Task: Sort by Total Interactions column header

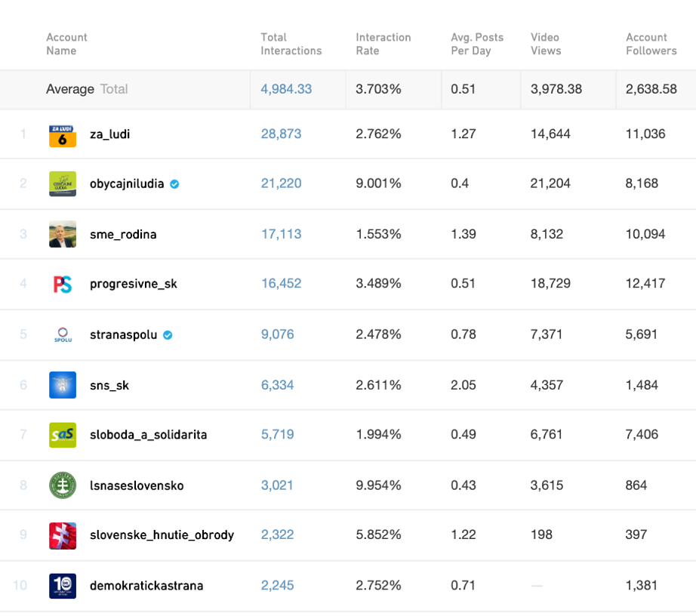Action: [291, 44]
